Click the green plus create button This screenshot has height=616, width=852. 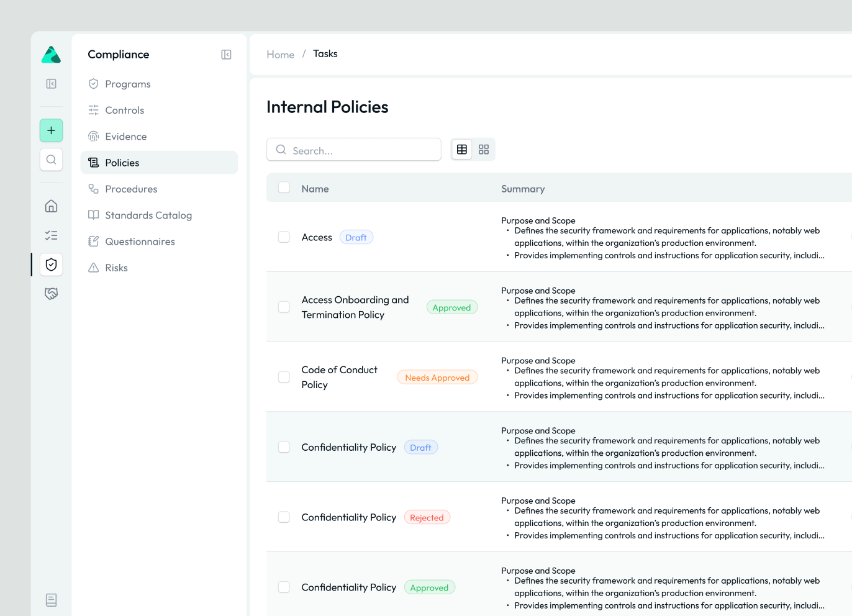[x=52, y=130]
